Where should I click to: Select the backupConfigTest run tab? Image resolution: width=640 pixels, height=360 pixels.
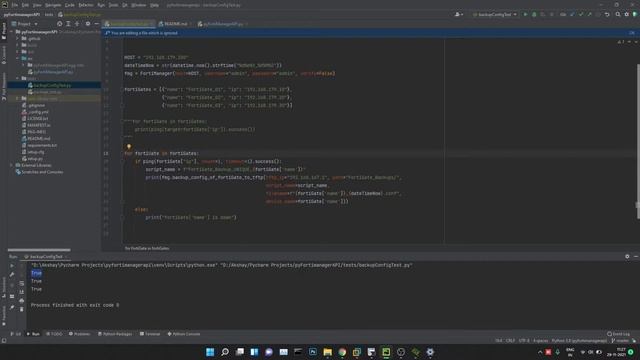[x=46, y=257]
